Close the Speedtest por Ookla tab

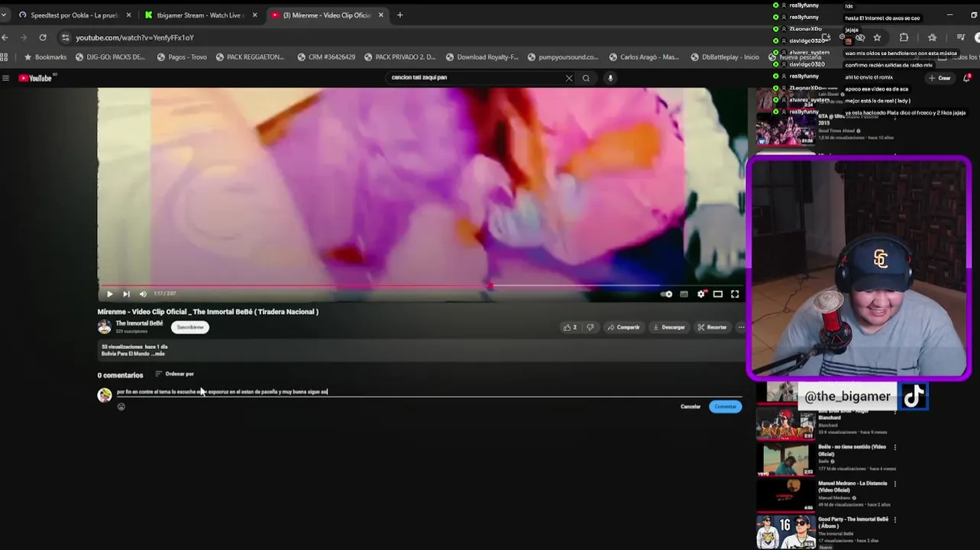128,15
